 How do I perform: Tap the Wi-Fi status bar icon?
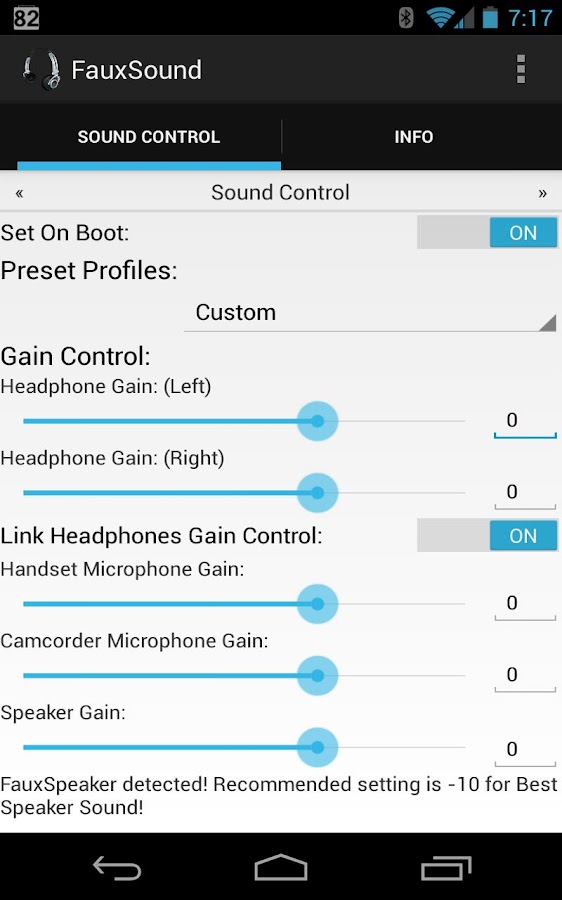point(441,18)
